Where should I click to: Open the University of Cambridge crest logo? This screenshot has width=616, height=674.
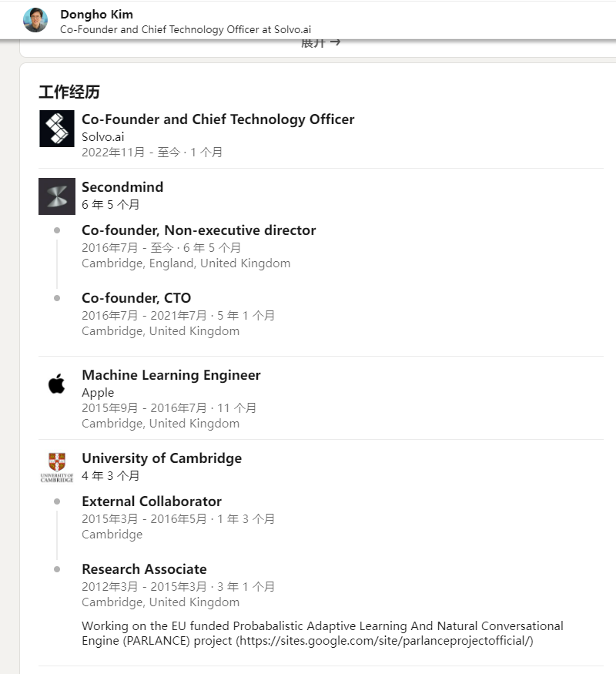click(57, 468)
